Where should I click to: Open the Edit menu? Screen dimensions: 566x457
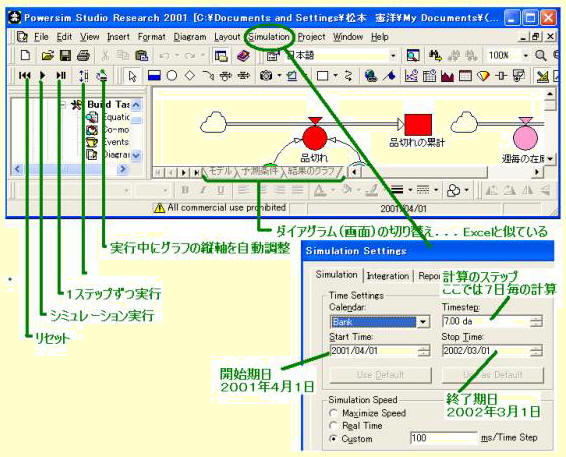point(64,37)
